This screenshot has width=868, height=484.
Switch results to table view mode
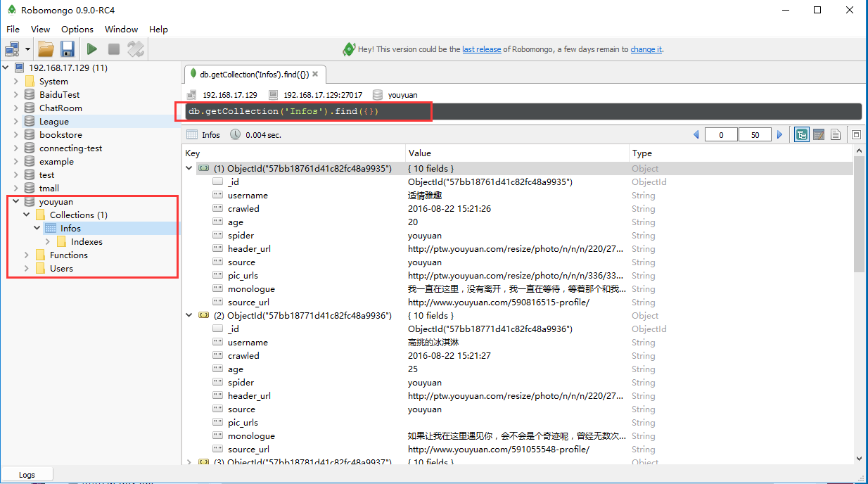coord(819,135)
